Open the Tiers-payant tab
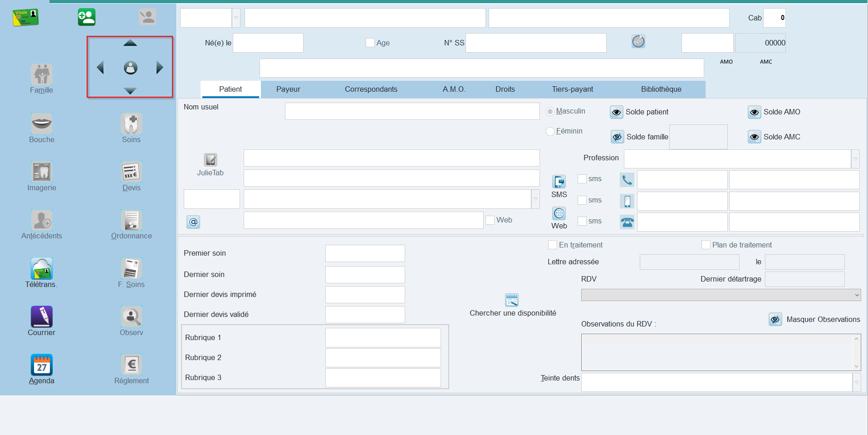 [x=573, y=89]
